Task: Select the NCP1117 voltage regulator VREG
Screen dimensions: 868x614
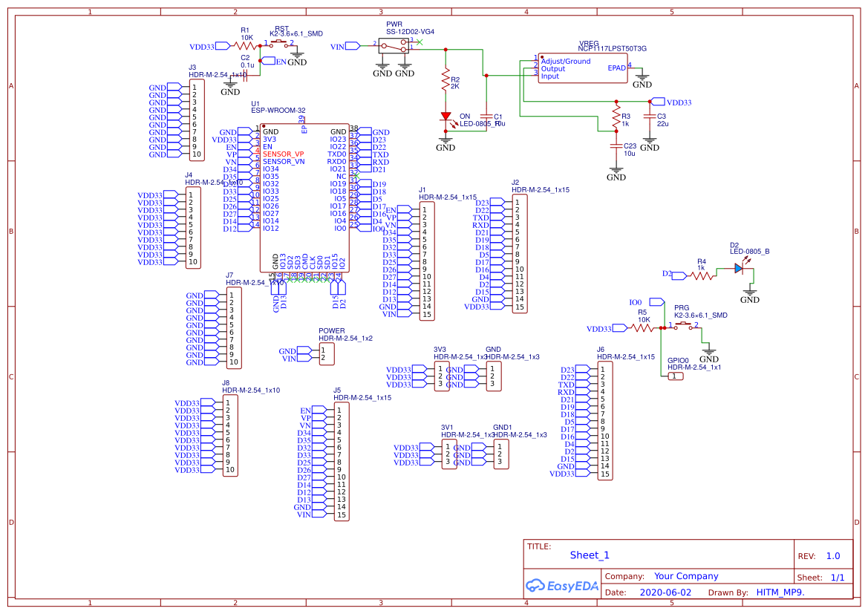Action: pyautogui.click(x=581, y=68)
